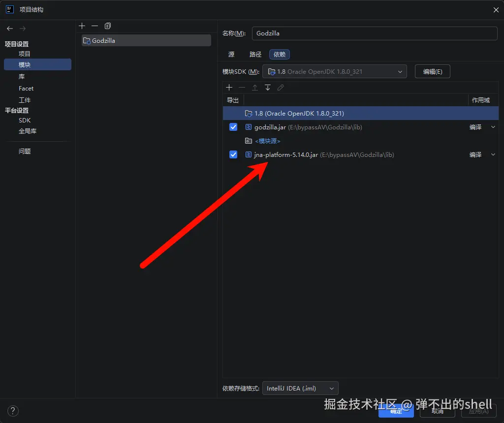The height and width of the screenshot is (423, 504).
Task: Open dependency storage format dropdown
Action: (x=300, y=388)
